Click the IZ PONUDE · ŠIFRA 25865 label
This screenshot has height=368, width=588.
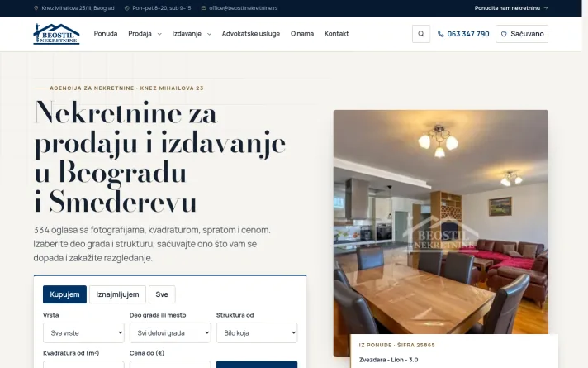(x=396, y=345)
